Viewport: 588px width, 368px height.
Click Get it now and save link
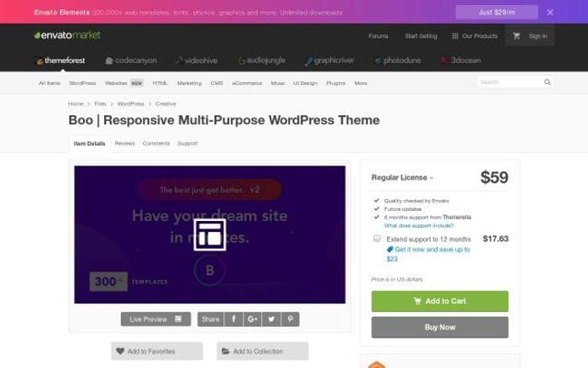(x=428, y=254)
